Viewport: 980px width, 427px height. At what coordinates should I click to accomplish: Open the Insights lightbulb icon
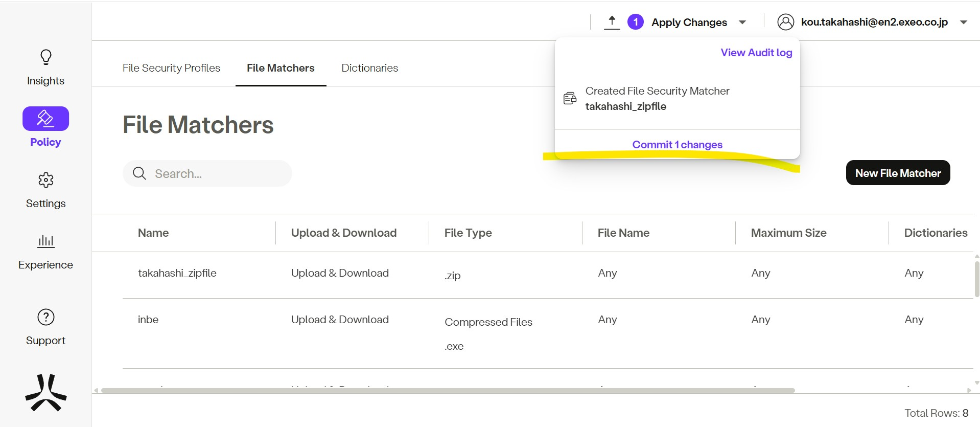46,57
